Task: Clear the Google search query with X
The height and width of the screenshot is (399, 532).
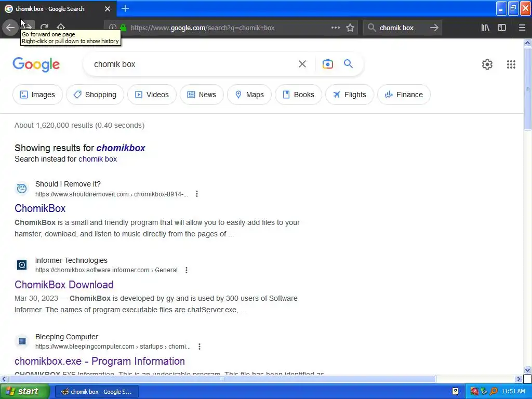Action: (302, 64)
